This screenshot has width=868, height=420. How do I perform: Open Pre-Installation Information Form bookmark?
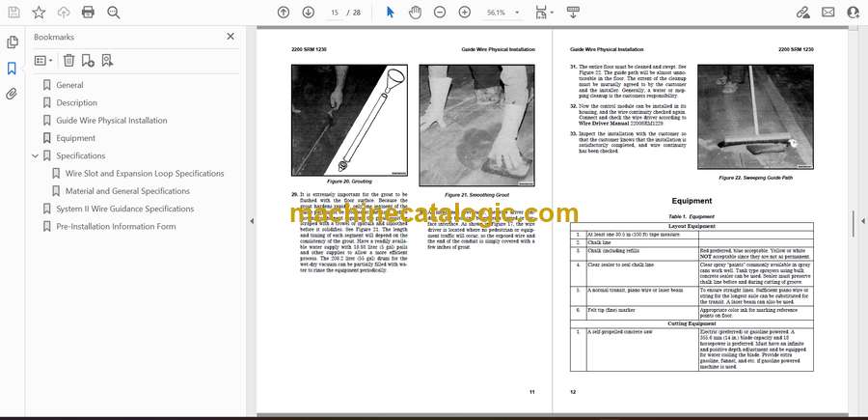click(116, 227)
